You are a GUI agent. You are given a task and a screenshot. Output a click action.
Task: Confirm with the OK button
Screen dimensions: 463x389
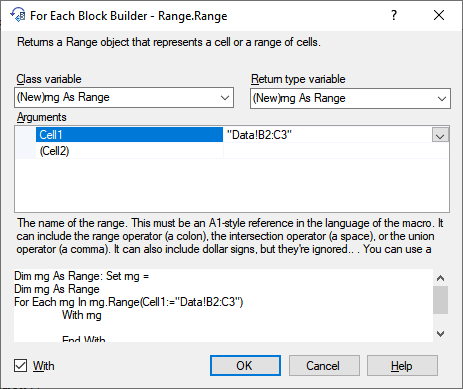coord(245,366)
